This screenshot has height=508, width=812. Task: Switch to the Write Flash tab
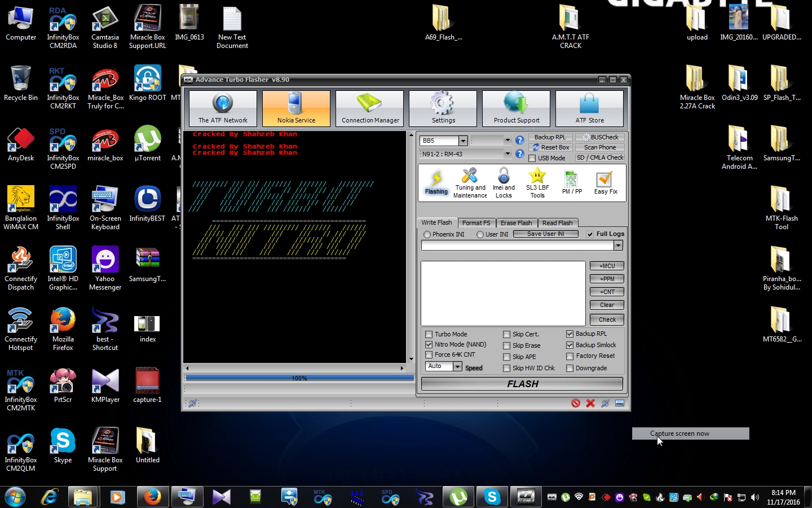436,222
